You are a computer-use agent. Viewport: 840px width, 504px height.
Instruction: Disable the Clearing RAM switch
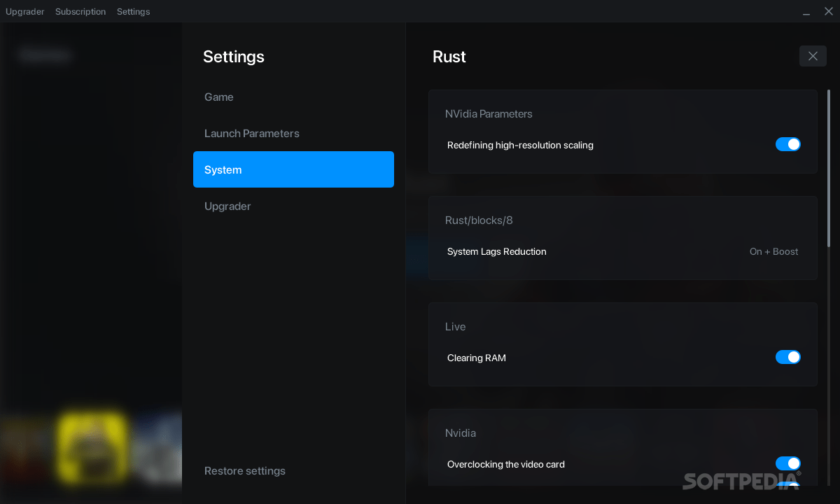point(787,357)
